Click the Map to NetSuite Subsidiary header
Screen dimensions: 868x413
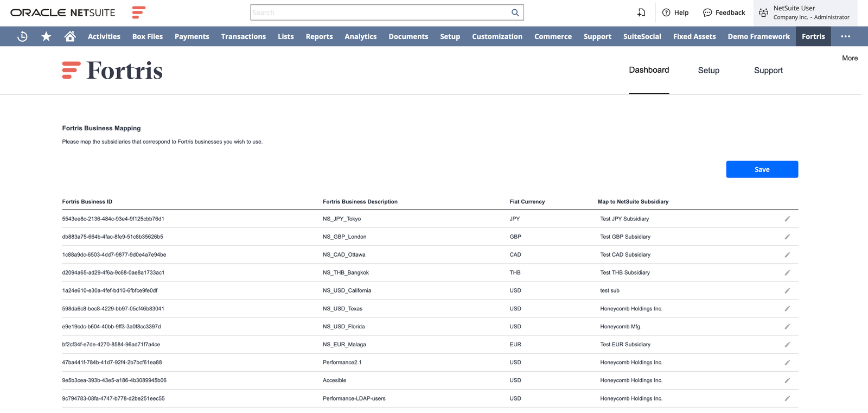pyautogui.click(x=633, y=201)
